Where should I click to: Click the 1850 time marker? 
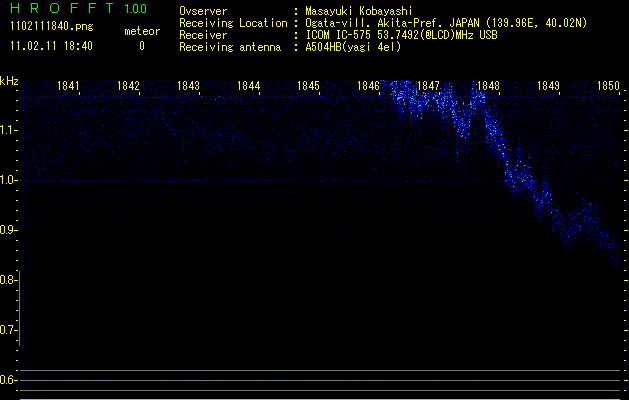608,85
